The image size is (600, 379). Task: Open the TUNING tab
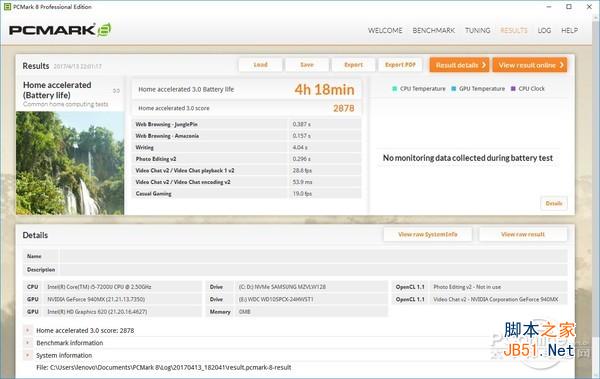(478, 31)
